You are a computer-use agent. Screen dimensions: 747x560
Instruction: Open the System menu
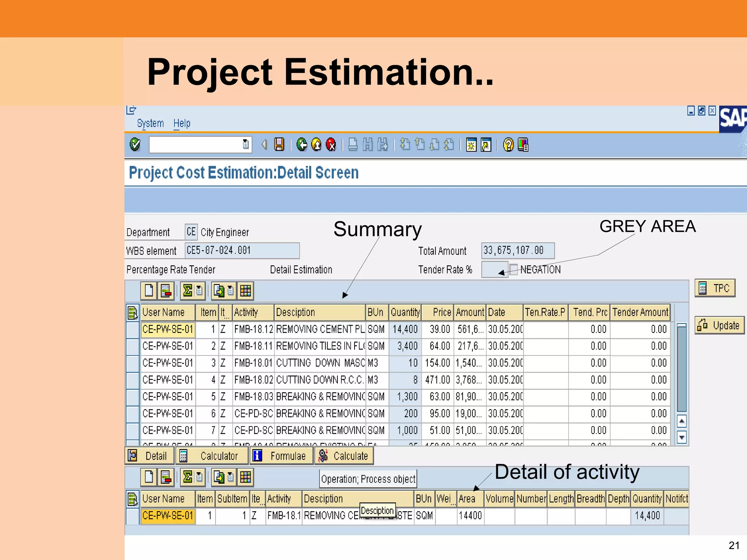pos(150,123)
